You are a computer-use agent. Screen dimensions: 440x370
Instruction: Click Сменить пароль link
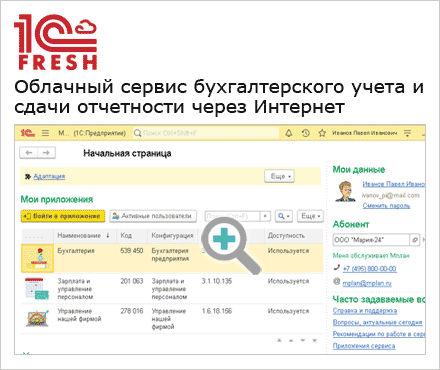tap(386, 206)
